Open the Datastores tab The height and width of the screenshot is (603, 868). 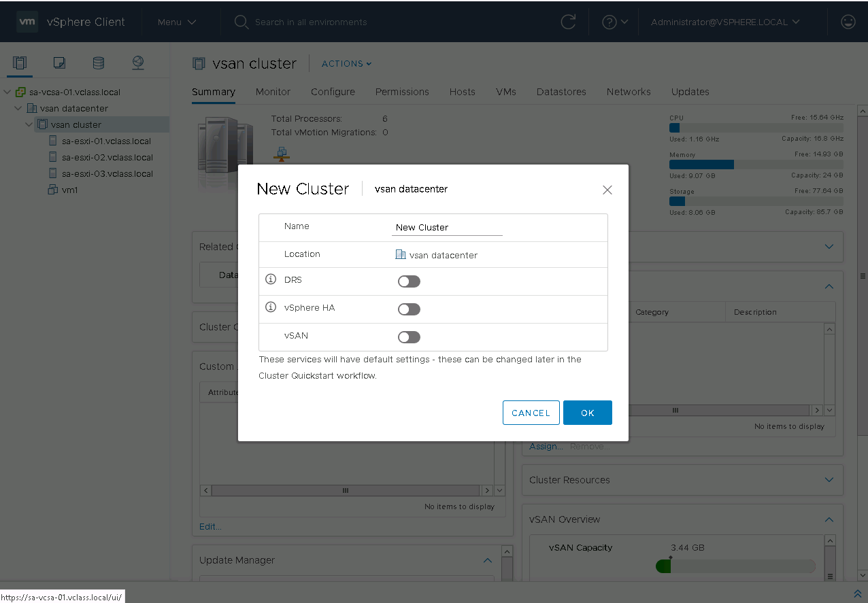click(x=561, y=92)
